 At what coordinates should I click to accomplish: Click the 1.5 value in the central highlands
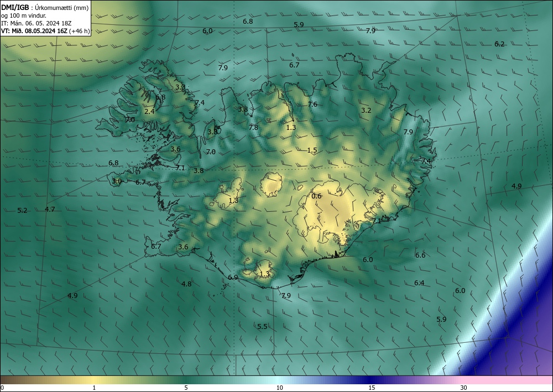point(312,150)
